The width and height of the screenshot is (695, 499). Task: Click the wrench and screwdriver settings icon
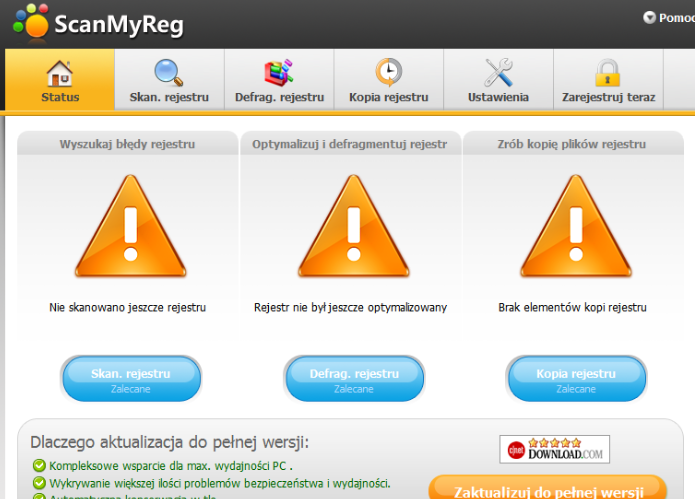point(498,73)
